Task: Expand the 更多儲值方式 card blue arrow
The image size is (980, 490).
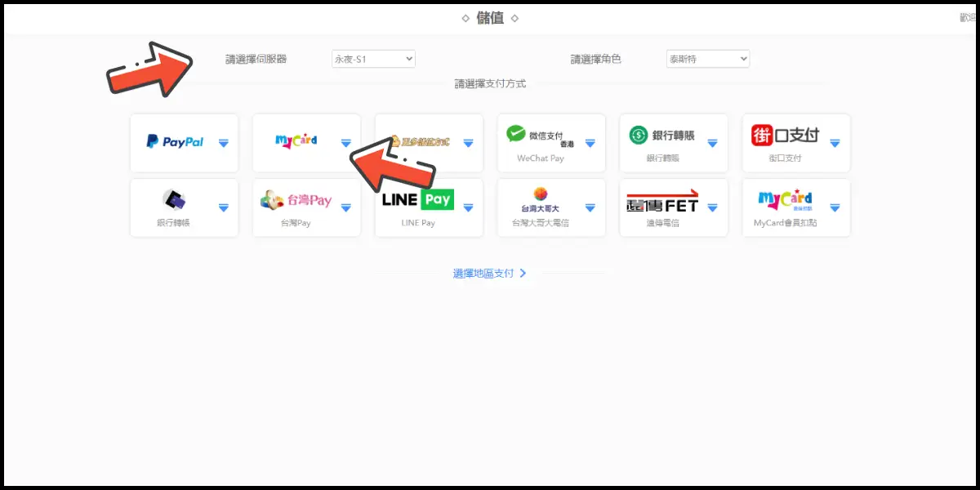Action: (468, 143)
